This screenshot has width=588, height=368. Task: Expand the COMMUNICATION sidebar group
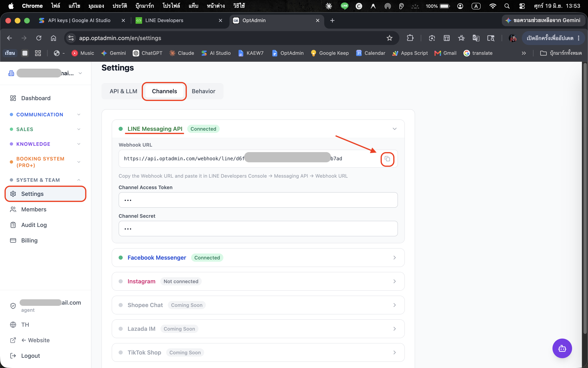click(46, 114)
